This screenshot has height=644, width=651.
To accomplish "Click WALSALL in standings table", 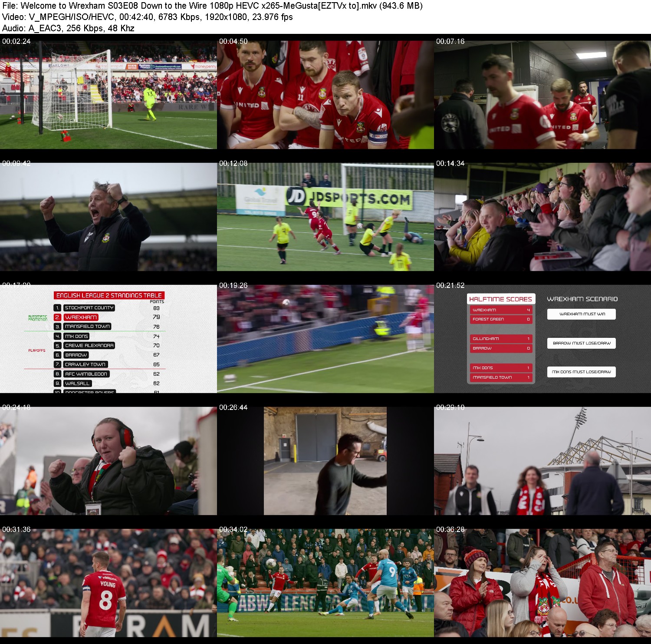I will [77, 383].
